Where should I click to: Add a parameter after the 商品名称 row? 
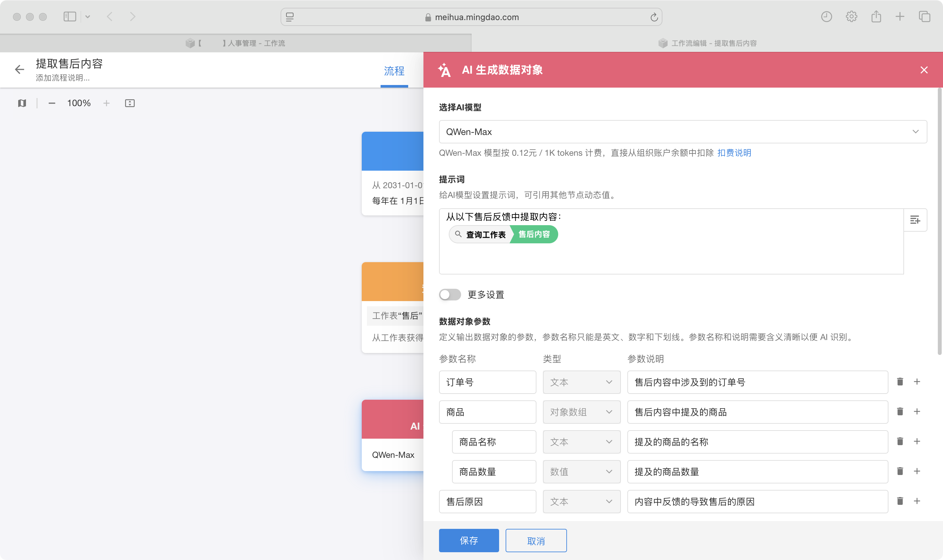tap(917, 442)
